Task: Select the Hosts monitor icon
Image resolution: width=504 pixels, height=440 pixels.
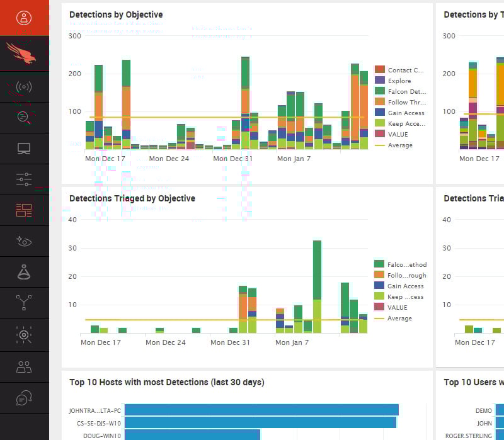Action: (x=24, y=149)
